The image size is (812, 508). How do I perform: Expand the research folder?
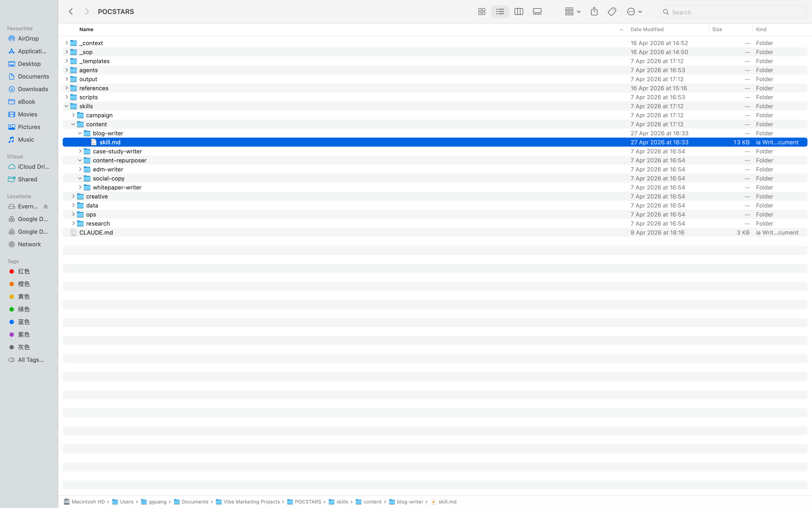pos(73,223)
